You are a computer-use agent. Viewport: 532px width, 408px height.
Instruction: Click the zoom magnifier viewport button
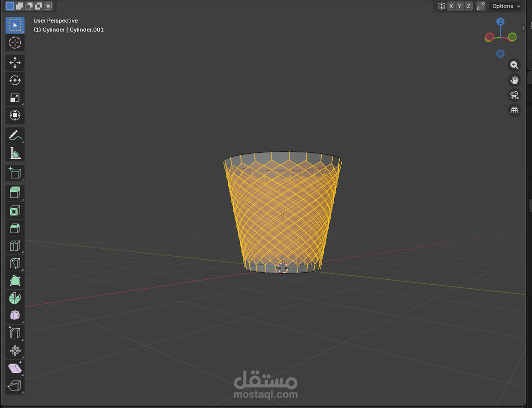514,65
